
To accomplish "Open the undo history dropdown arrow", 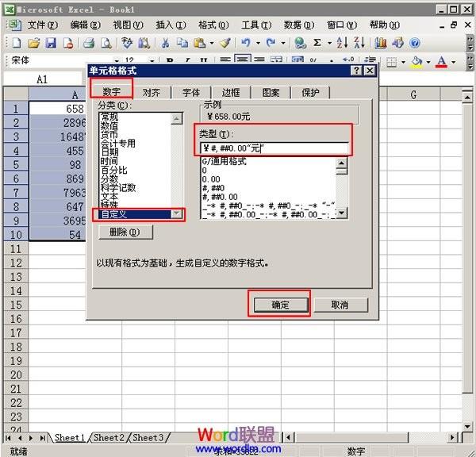I will [258, 43].
